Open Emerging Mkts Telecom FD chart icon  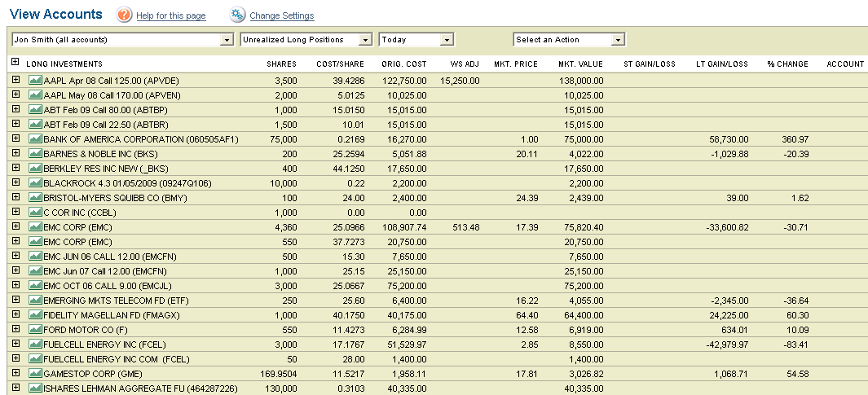(x=35, y=301)
